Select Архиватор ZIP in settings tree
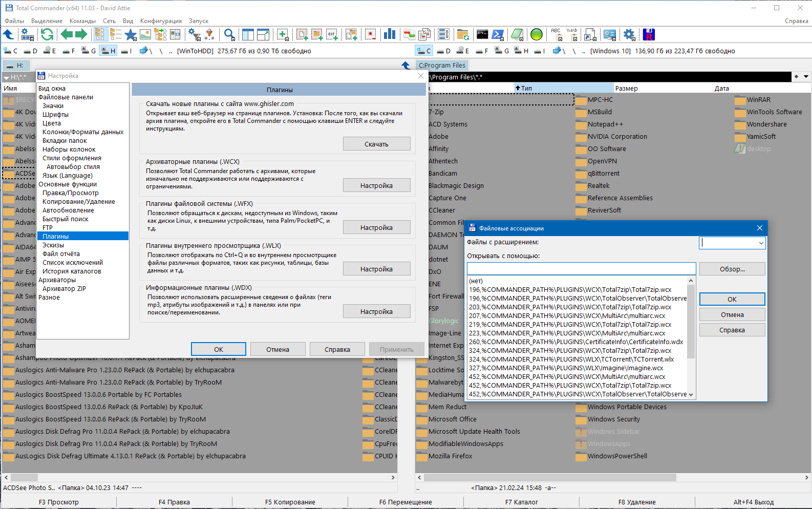The height and width of the screenshot is (509, 812). tap(64, 289)
